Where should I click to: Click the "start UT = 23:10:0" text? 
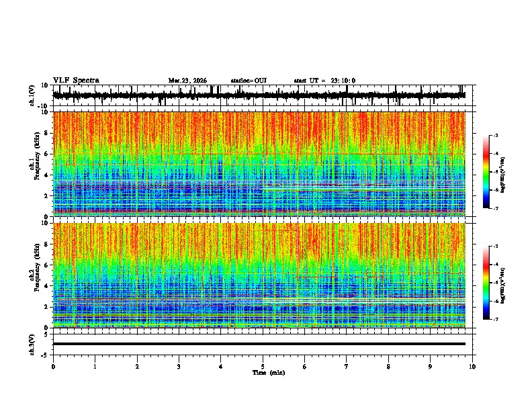click(324, 81)
